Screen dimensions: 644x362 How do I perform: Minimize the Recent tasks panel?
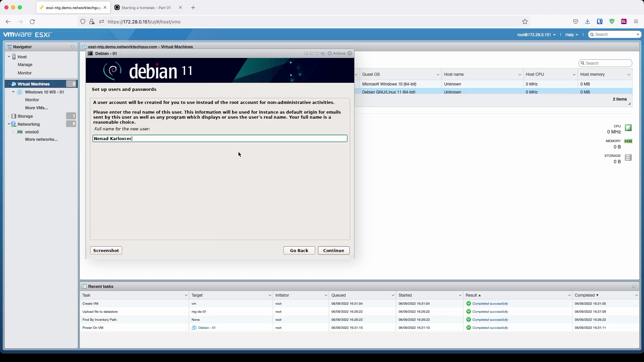pyautogui.click(x=634, y=287)
